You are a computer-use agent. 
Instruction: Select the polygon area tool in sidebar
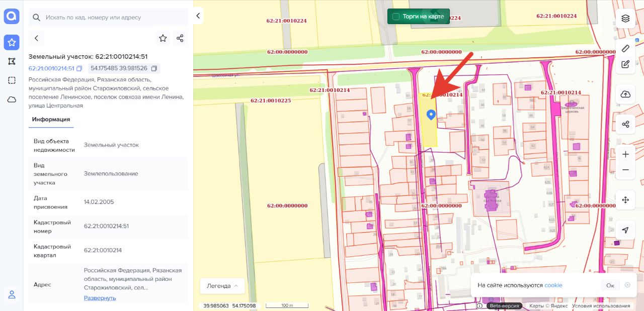coord(12,61)
